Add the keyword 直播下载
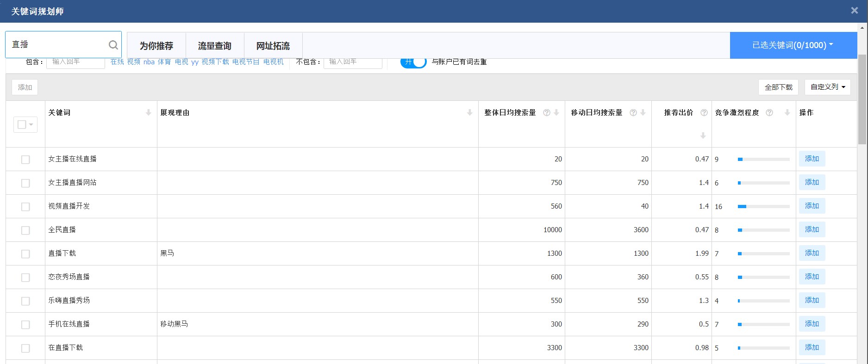The image size is (868, 364). pyautogui.click(x=812, y=253)
